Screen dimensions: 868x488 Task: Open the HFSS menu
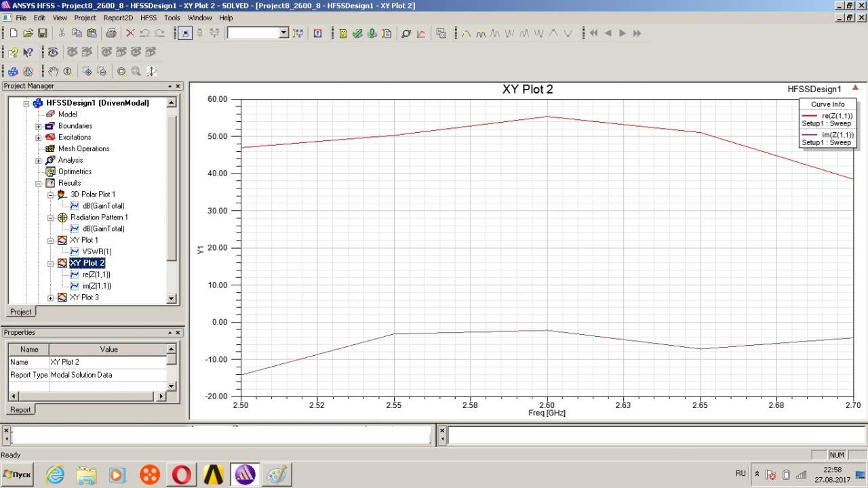click(x=148, y=18)
